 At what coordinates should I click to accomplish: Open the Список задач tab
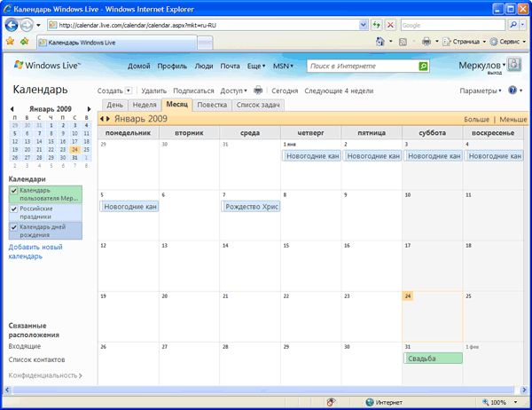point(258,105)
